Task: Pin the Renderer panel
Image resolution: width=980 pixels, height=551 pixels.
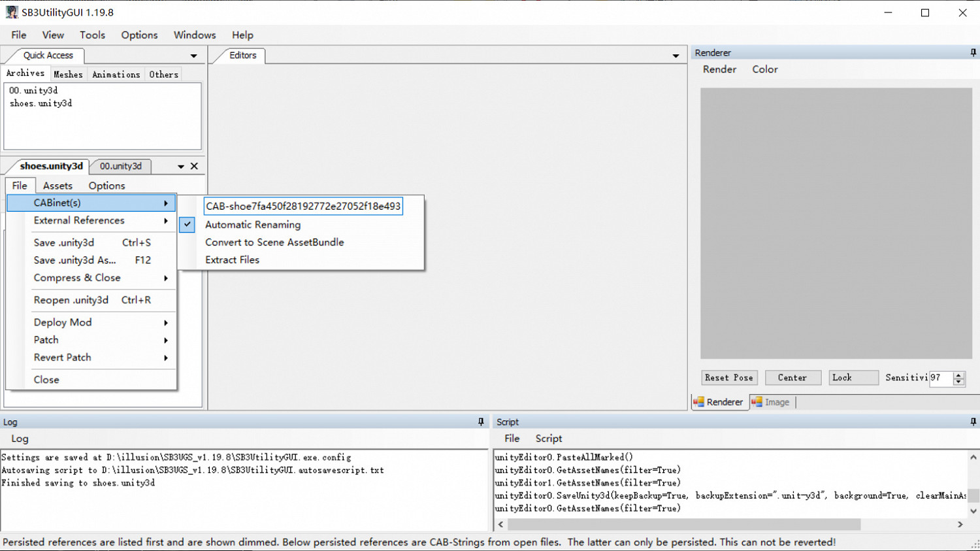Action: click(973, 52)
